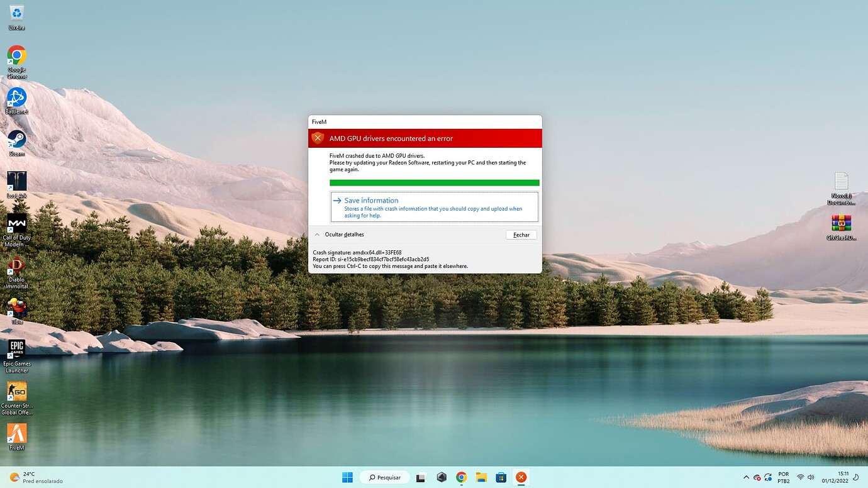Select Call of Duty Modern Warfare shortcut
Image resolution: width=868 pixels, height=488 pixels.
[17, 230]
